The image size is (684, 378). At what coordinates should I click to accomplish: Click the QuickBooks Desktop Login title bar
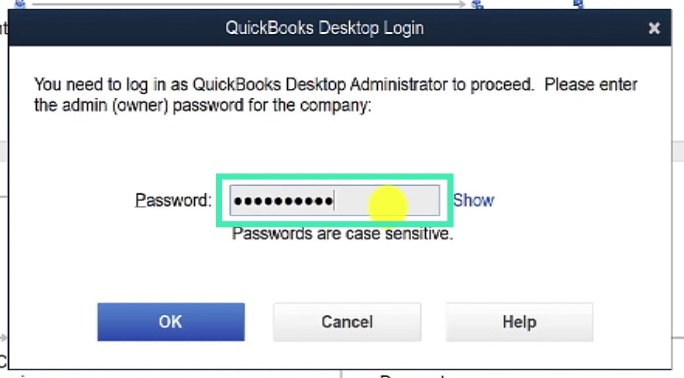point(324,28)
